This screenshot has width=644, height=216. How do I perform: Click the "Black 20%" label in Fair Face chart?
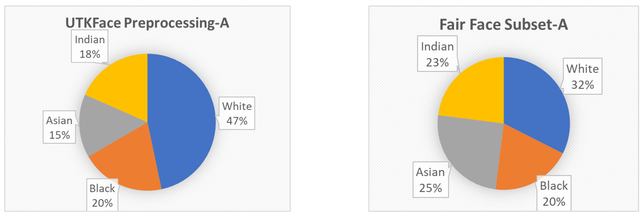click(x=554, y=193)
